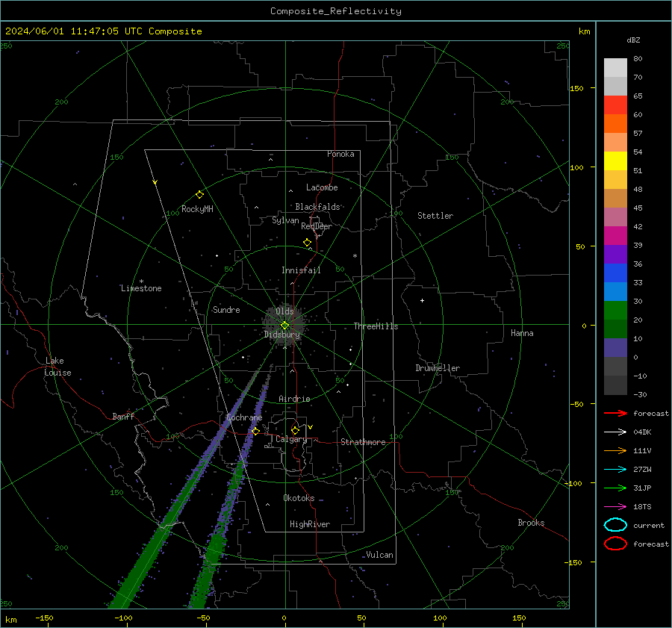Viewport: 672px width, 628px height.
Task: Select the yellow 54 dBZ color swatch
Action: click(x=615, y=161)
